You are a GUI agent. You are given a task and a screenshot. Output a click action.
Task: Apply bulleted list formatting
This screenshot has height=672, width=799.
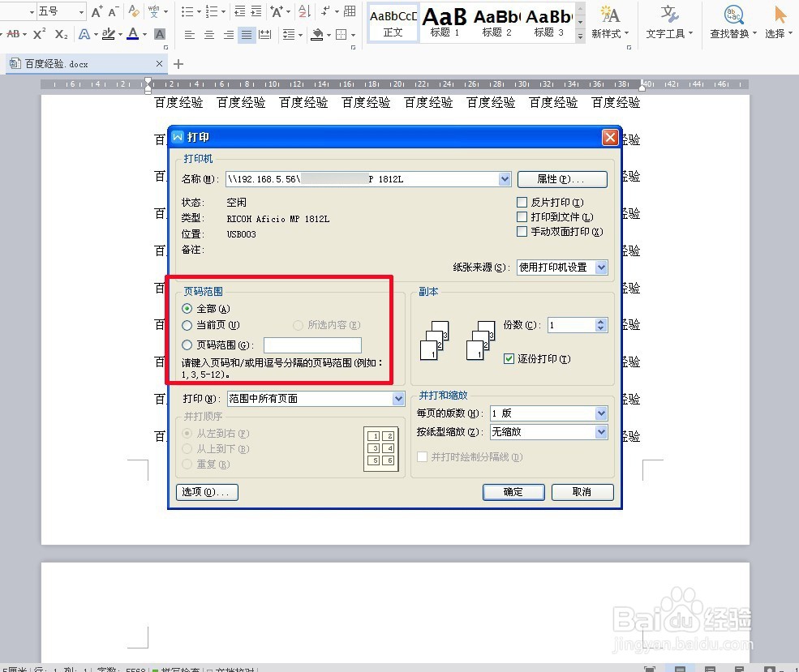pyautogui.click(x=187, y=11)
